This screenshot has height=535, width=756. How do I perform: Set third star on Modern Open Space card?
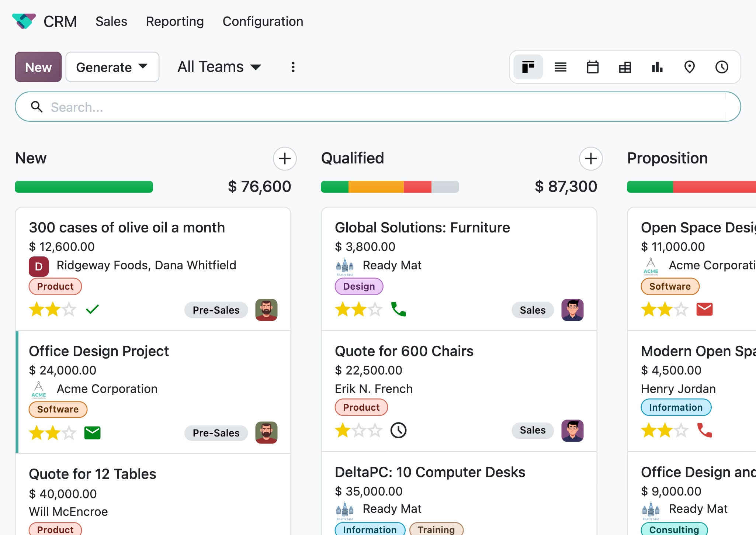pos(681,430)
